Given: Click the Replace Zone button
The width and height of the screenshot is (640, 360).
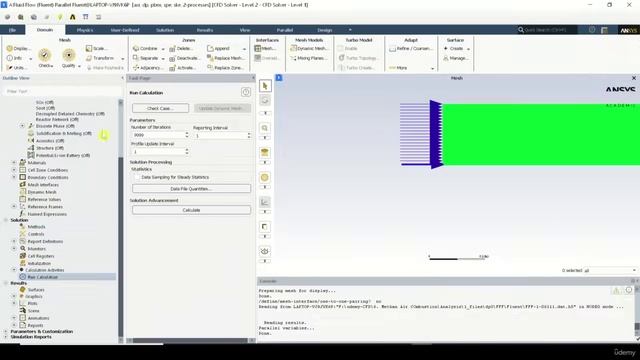Looking at the screenshot, I should click(x=225, y=68).
